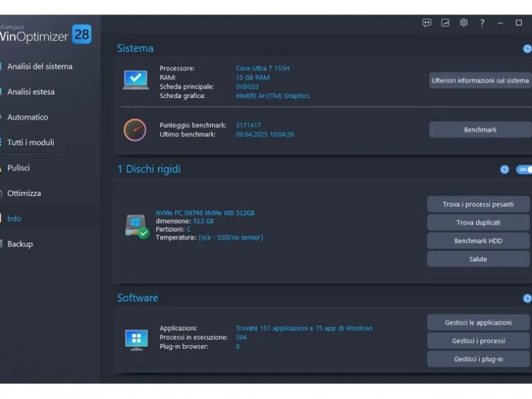Click processor value Core Ultra 7 155H
Viewport: 532px width, 399px height.
pos(263,68)
